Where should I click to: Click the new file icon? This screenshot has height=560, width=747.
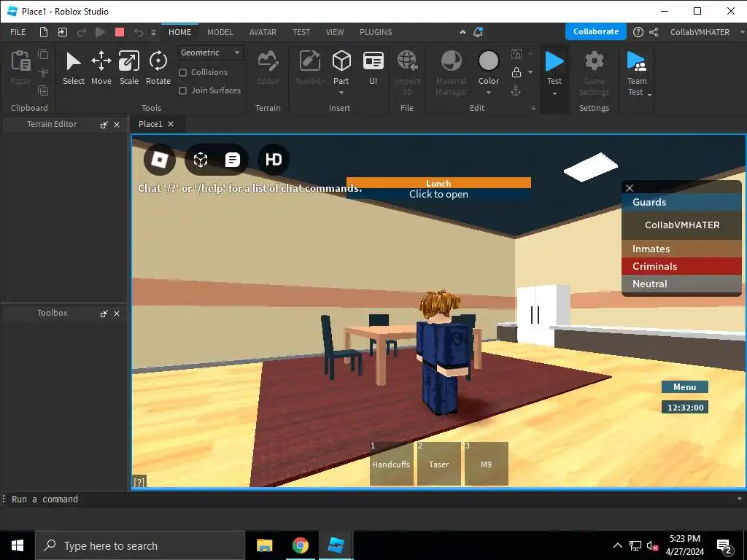[43, 32]
